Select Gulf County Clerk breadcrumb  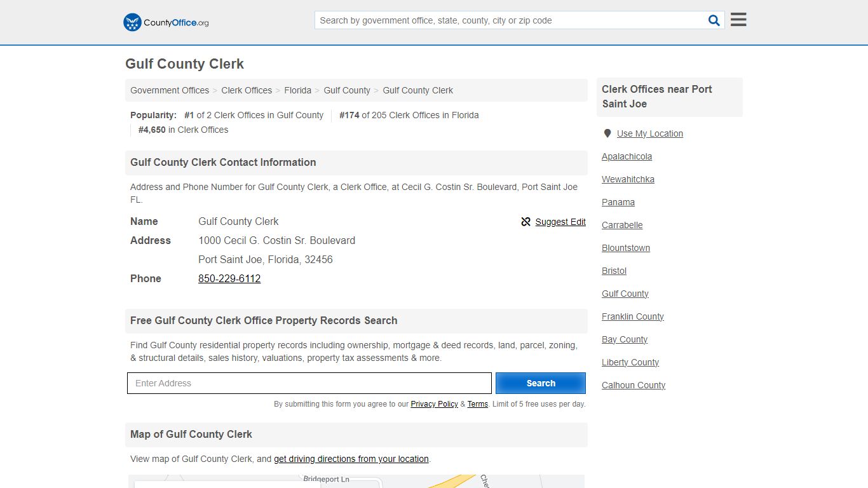(417, 90)
